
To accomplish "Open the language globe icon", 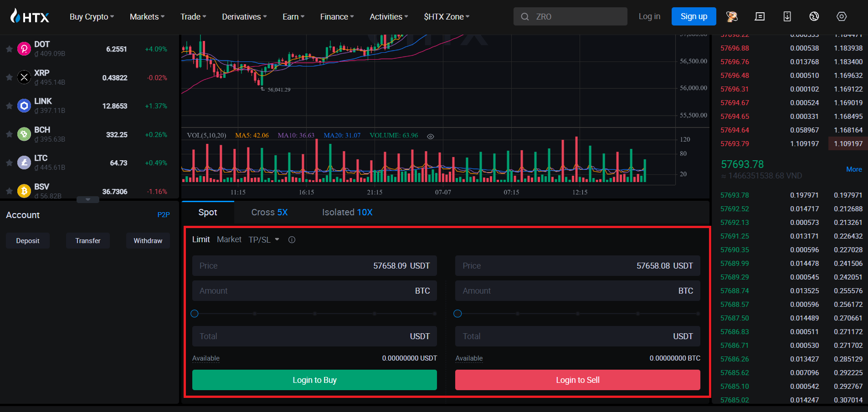I will (x=814, y=16).
